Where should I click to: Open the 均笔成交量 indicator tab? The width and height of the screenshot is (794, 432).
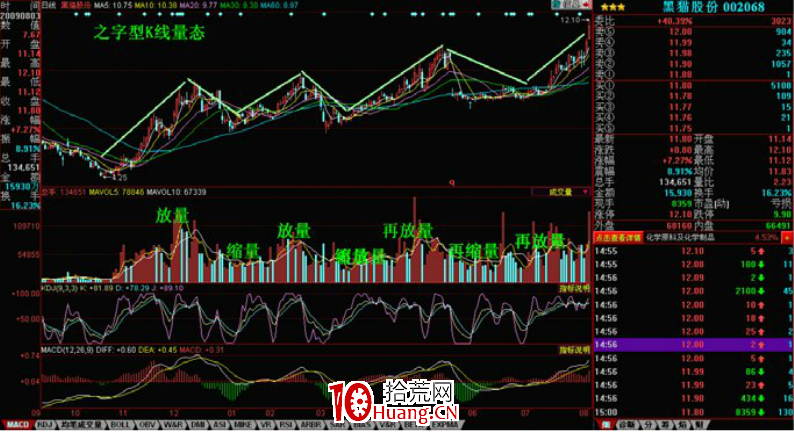(x=81, y=424)
